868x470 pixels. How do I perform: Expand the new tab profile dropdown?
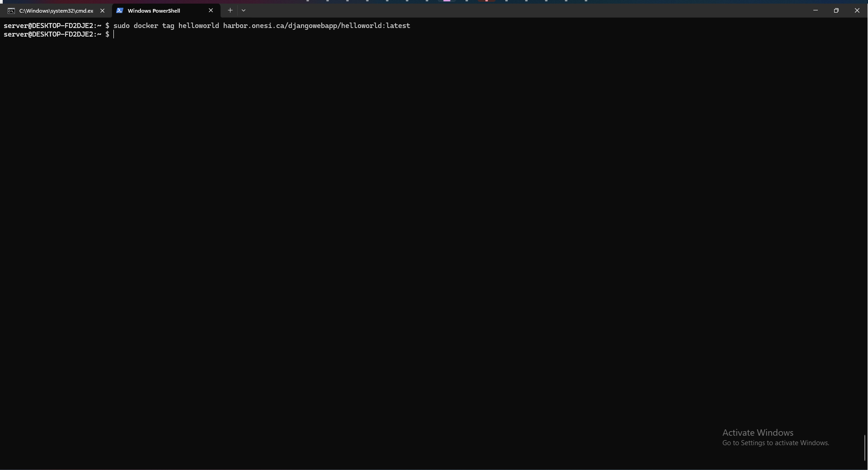coord(244,10)
